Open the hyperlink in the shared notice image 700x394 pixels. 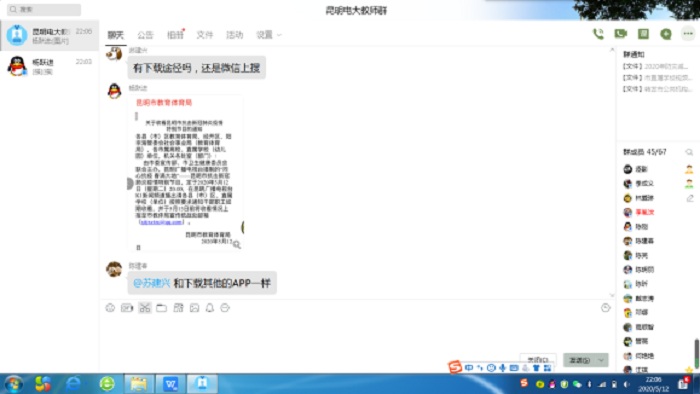[x=161, y=222]
